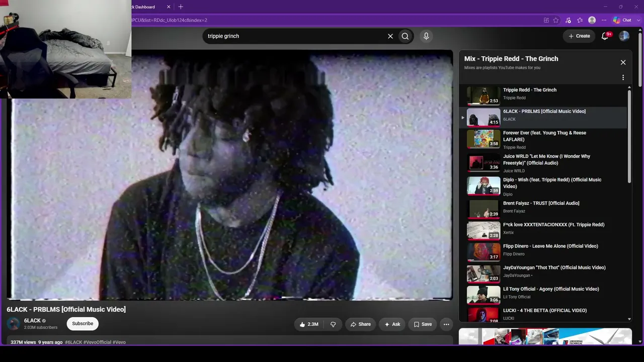Clear the YouTube search box text

coord(390,36)
